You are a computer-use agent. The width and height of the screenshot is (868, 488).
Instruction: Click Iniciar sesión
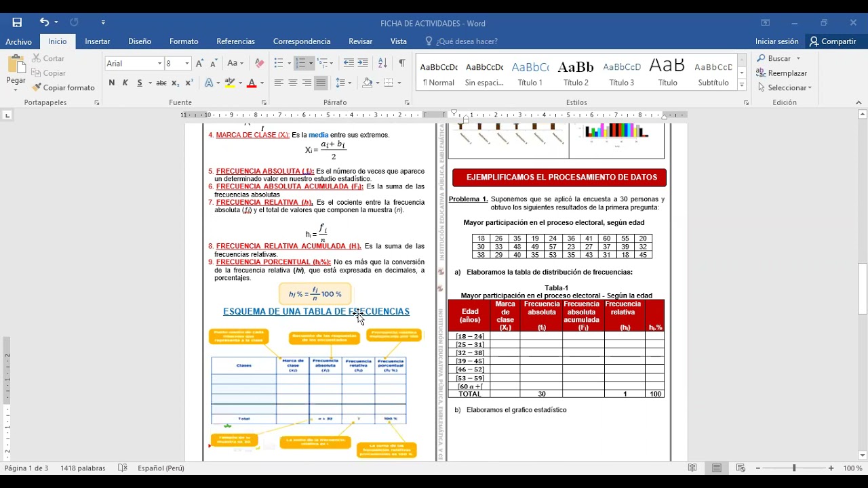[777, 41]
